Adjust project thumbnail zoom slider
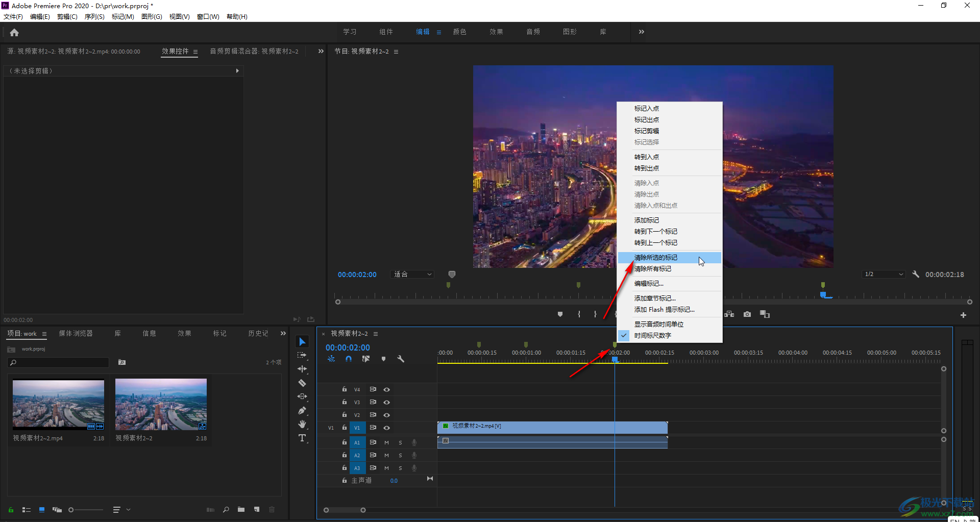Viewport: 980px width, 522px height. point(71,510)
